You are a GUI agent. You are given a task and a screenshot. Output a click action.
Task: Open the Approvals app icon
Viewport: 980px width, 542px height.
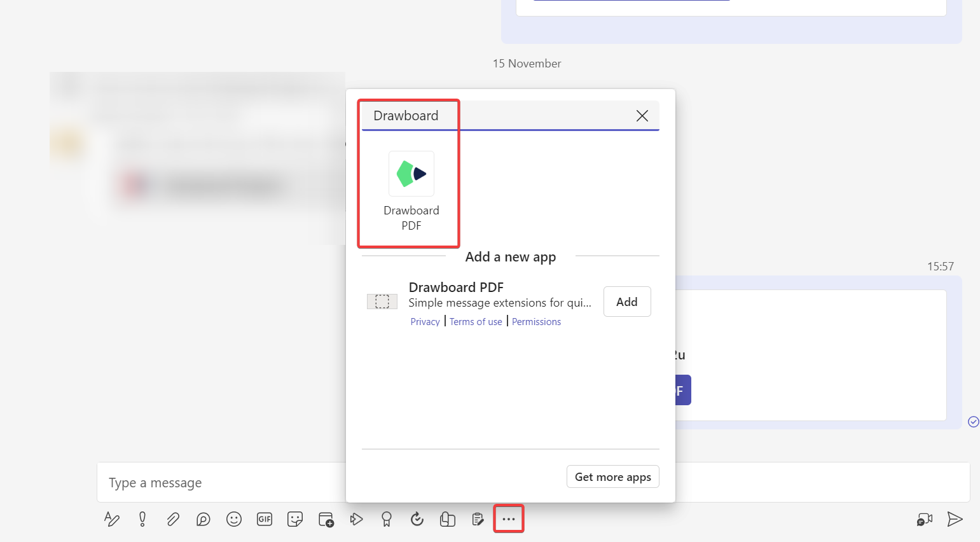coord(417,519)
